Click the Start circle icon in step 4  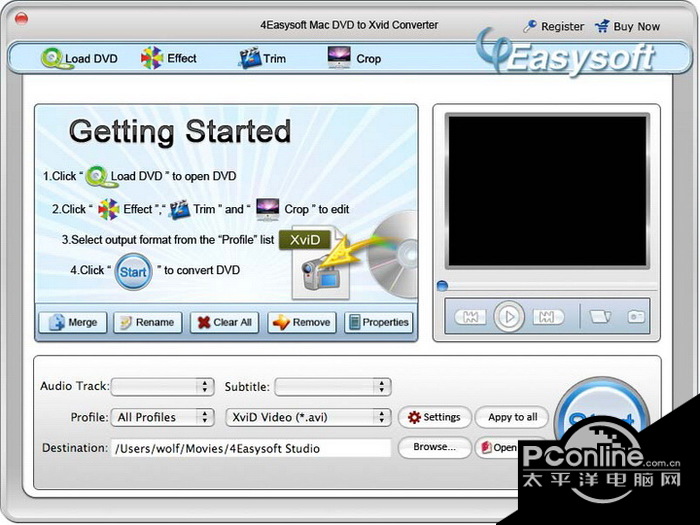133,271
